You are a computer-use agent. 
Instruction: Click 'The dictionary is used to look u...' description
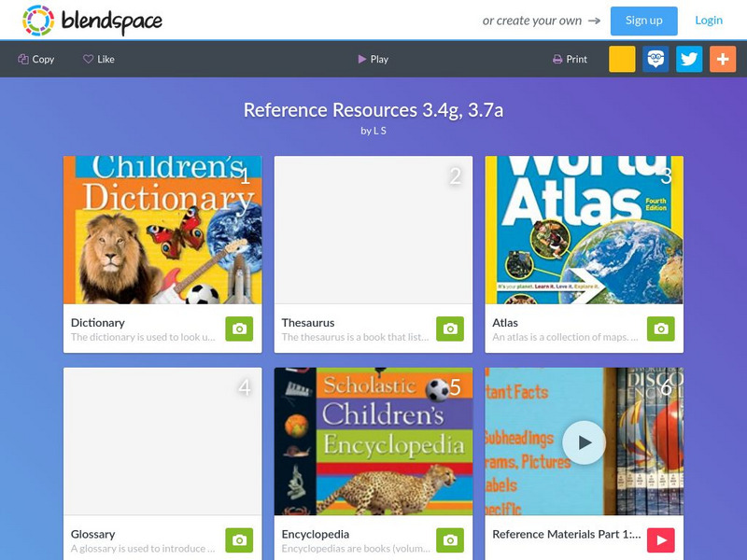point(143,337)
